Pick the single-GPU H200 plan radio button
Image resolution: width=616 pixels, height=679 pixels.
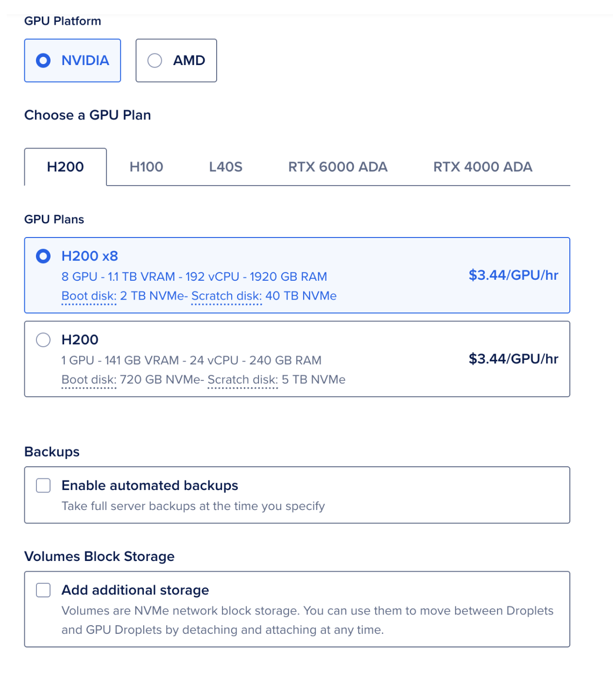43,340
